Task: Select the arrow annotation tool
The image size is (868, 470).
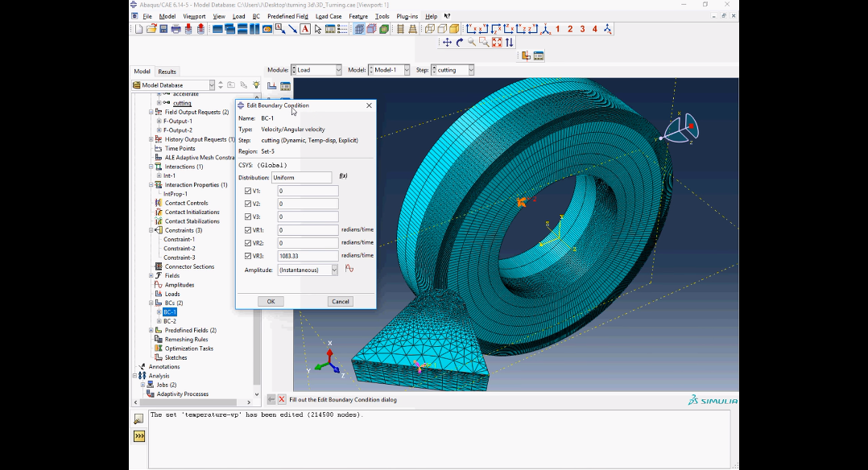Action: pyautogui.click(x=293, y=29)
